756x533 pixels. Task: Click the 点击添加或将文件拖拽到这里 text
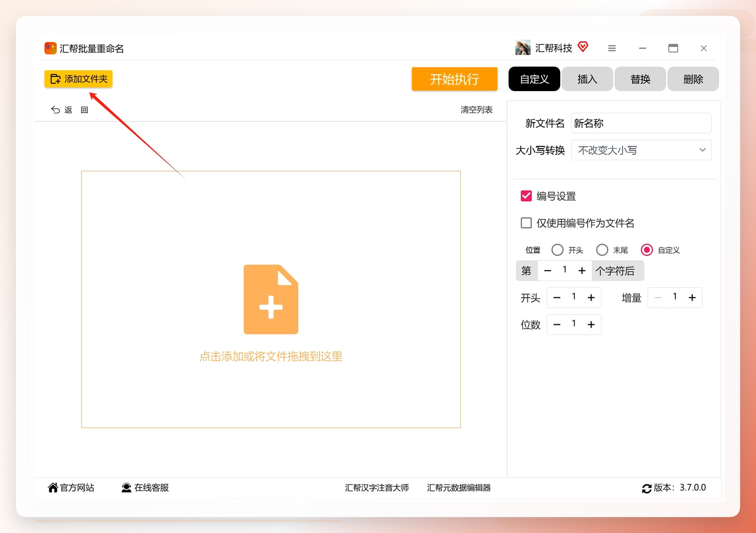coord(271,357)
